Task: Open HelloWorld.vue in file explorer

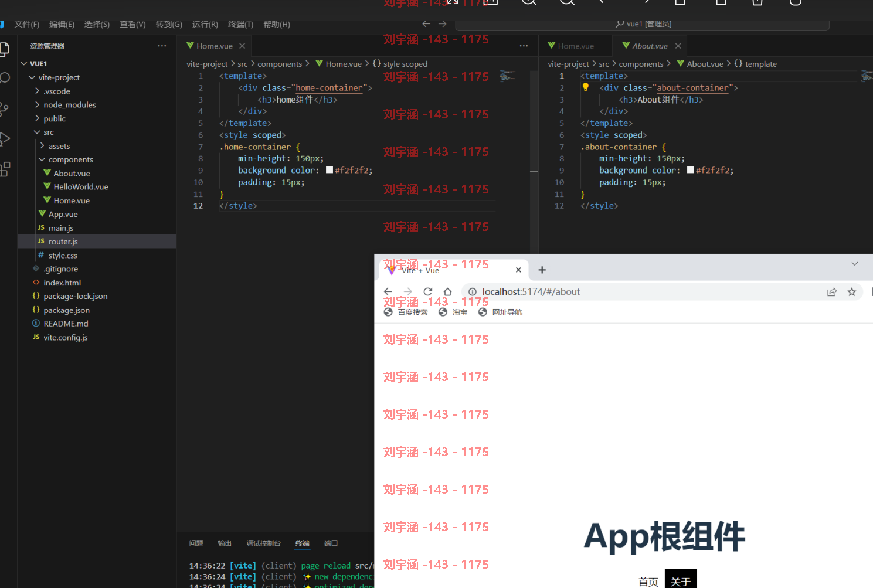Action: (97, 187)
